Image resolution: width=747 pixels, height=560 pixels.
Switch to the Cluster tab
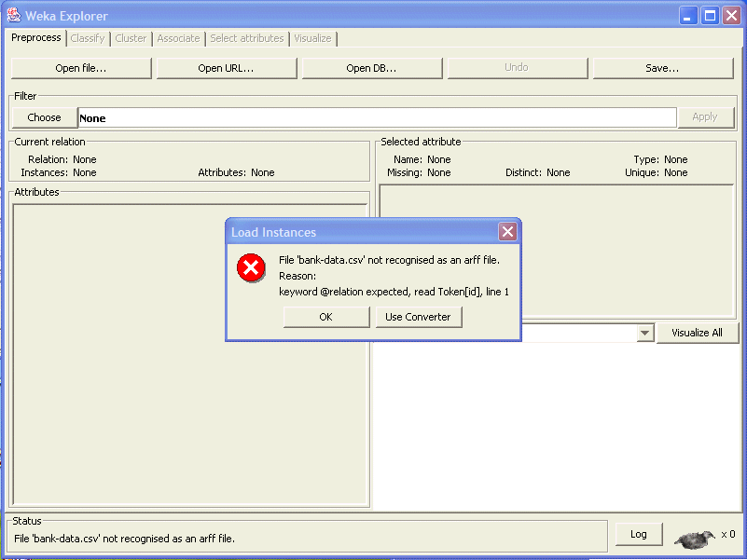[x=131, y=38]
